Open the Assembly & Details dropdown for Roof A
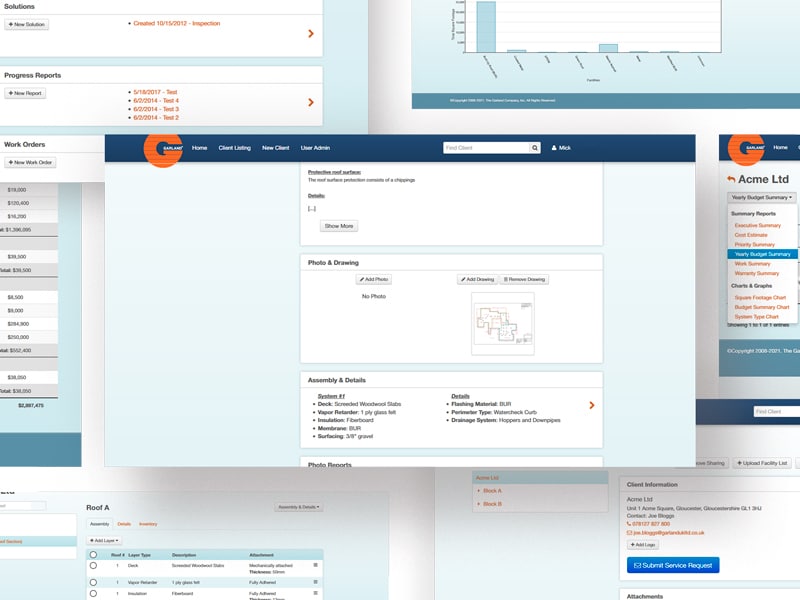This screenshot has width=800, height=600. coord(298,508)
